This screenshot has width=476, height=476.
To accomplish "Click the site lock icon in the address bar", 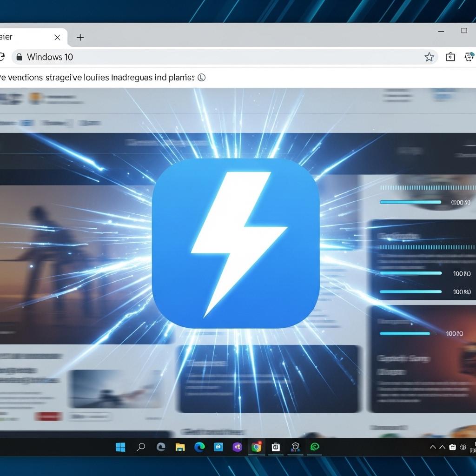I will point(19,57).
